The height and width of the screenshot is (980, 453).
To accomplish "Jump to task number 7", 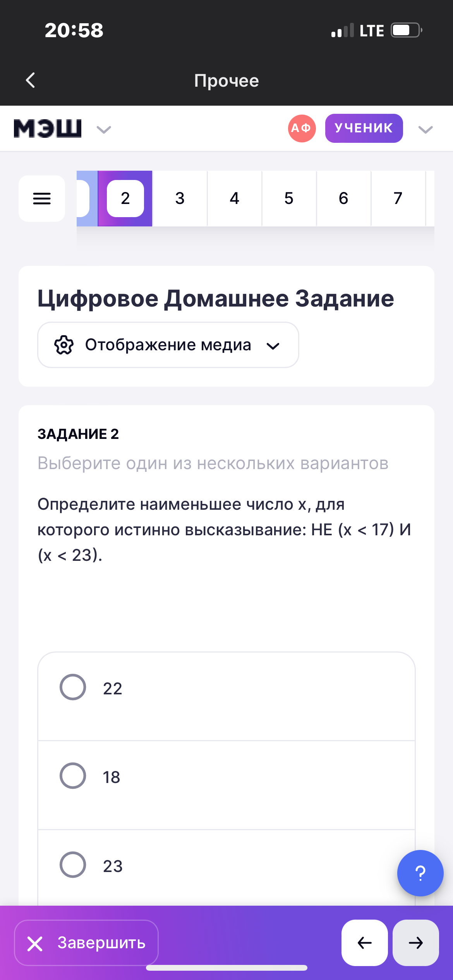I will pos(398,199).
